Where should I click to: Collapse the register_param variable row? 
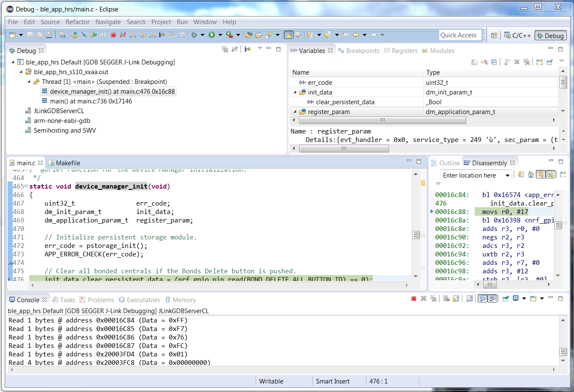(x=295, y=112)
